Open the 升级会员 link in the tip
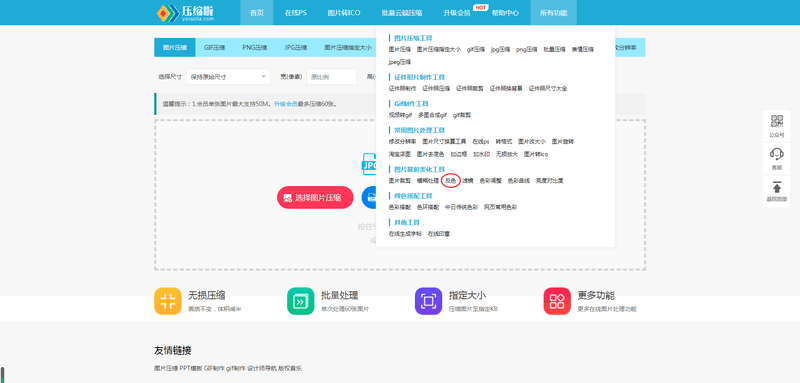This screenshot has width=800, height=383. tap(285, 104)
